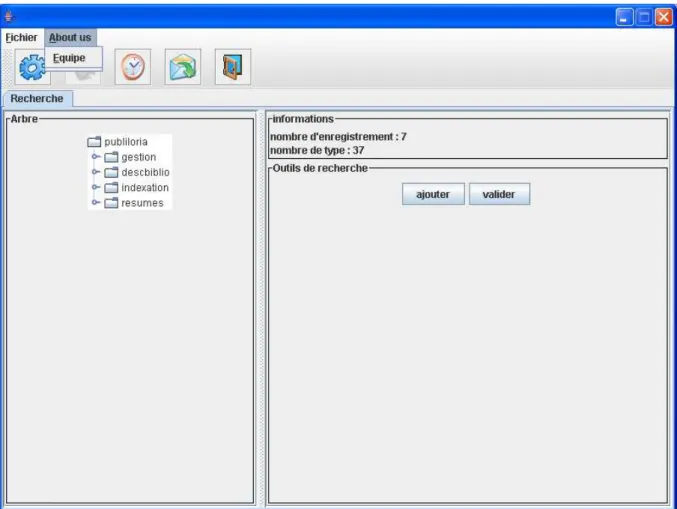Screen dimensions: 677x509
Task: Open the clock toolbar icon
Action: point(133,67)
